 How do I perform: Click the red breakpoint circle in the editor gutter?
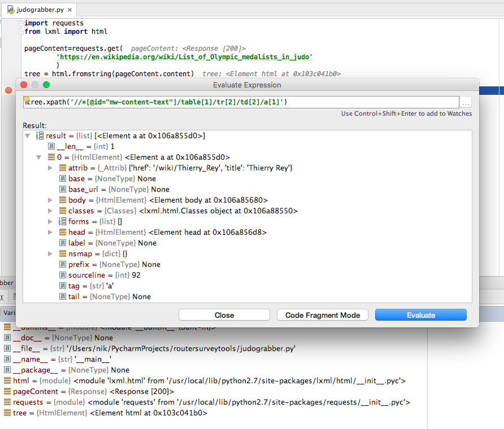(x=7, y=90)
